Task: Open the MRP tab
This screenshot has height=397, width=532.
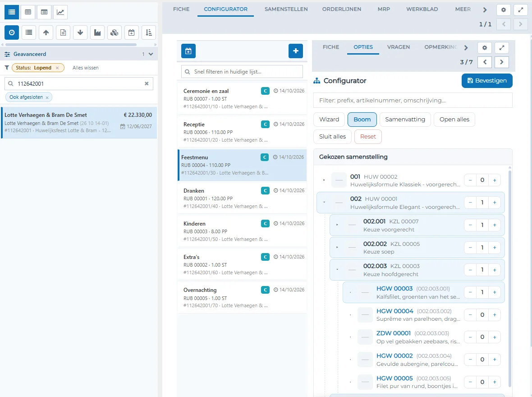Action: click(x=384, y=9)
